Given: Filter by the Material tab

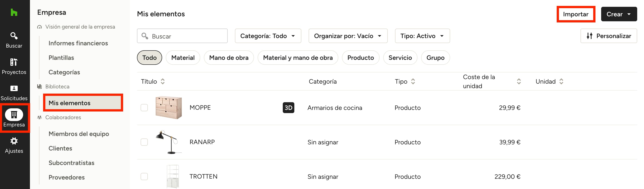Looking at the screenshot, I should tap(183, 58).
